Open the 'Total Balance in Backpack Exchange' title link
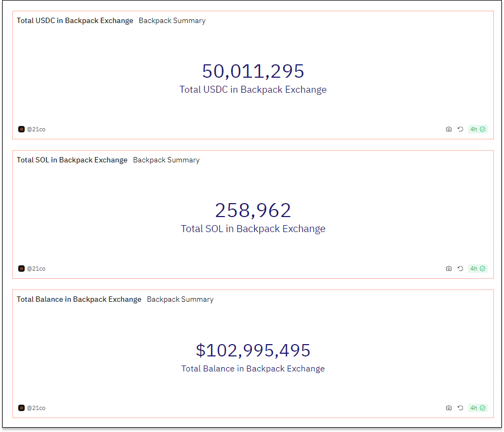 (79, 299)
